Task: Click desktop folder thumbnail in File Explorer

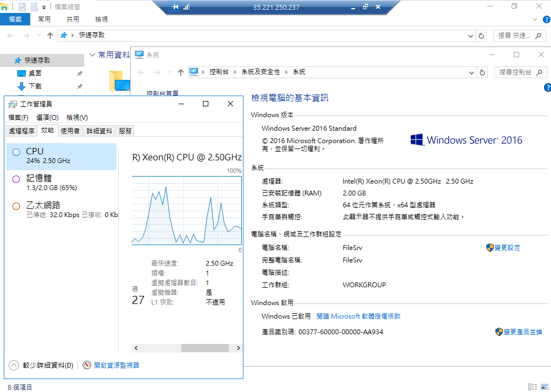Action: (x=119, y=81)
